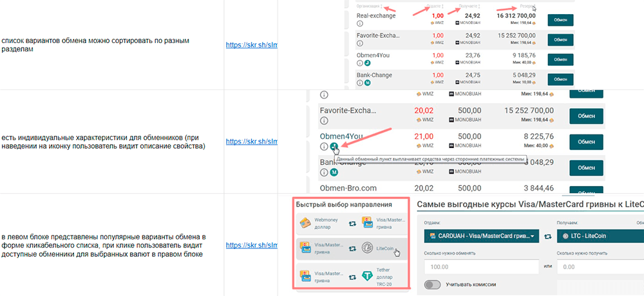Screen dimensions: 644x296
Task: Open skr.sh link beside сортировать description
Action: [252, 45]
